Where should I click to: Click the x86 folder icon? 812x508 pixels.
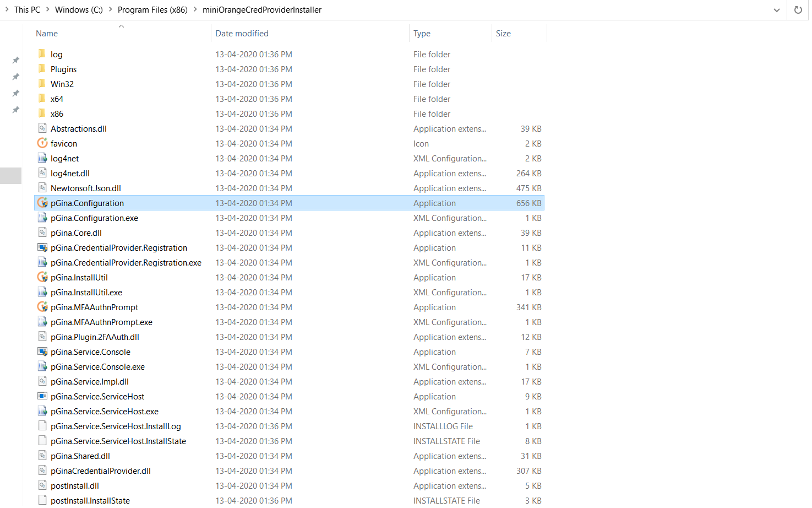click(x=42, y=114)
